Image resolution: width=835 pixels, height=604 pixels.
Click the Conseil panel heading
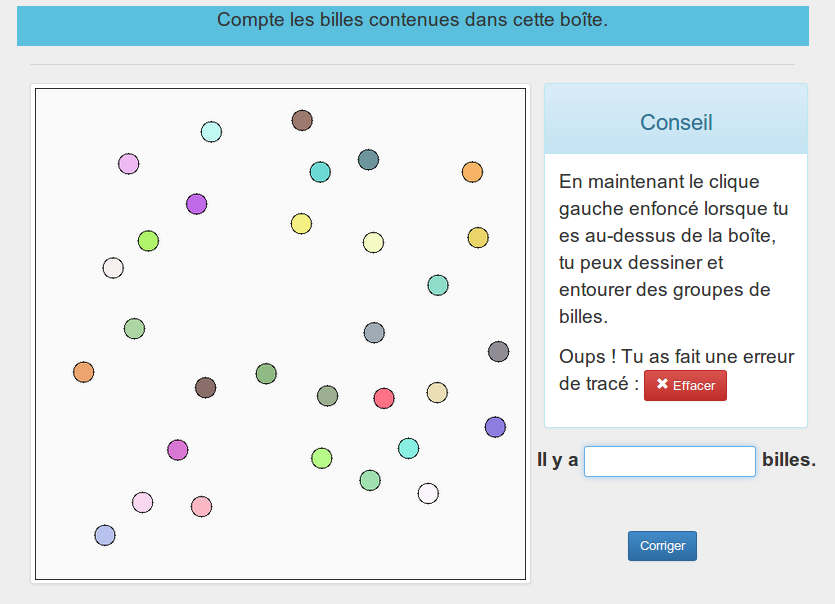[x=676, y=122]
